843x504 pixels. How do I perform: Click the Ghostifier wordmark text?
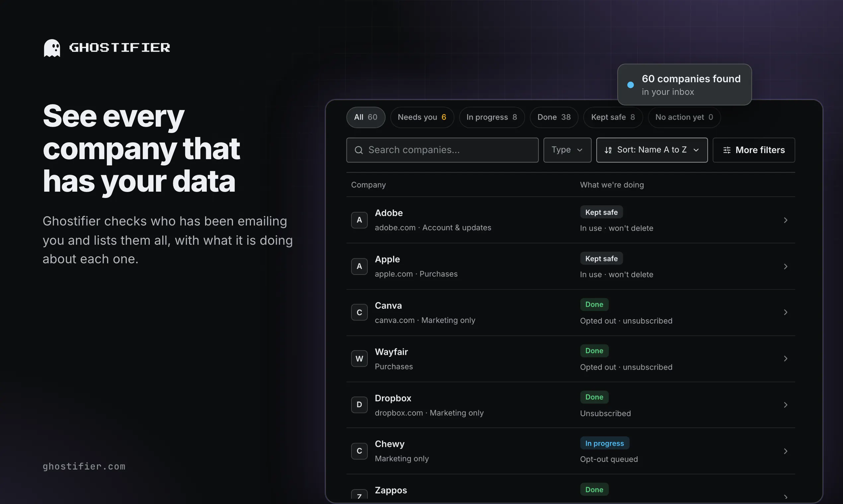click(120, 47)
